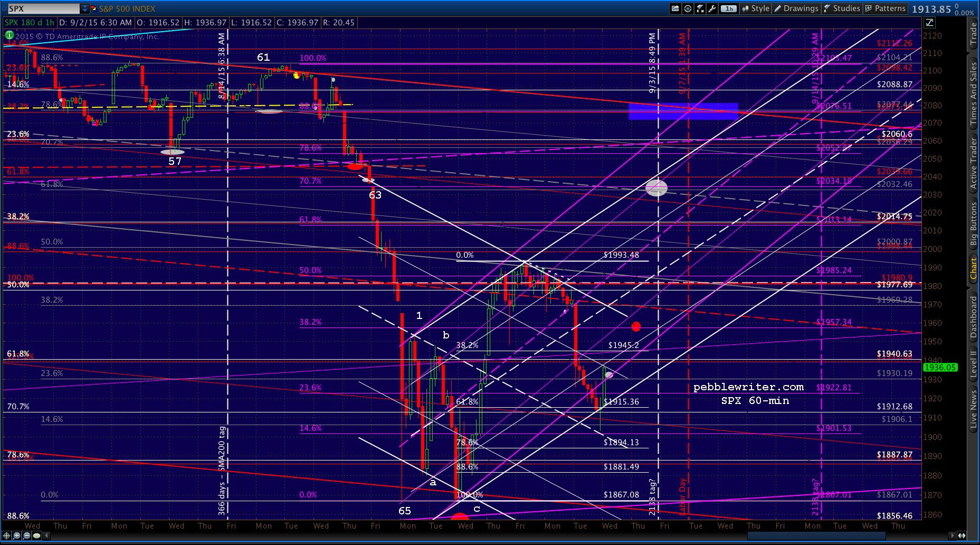The width and height of the screenshot is (980, 545).
Task: Click the $2014.75 price level label
Action: (895, 216)
